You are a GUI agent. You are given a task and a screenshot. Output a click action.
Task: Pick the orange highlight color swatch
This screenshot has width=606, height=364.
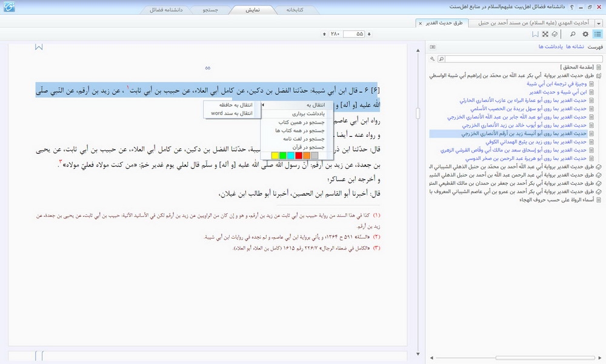pyautogui.click(x=307, y=155)
